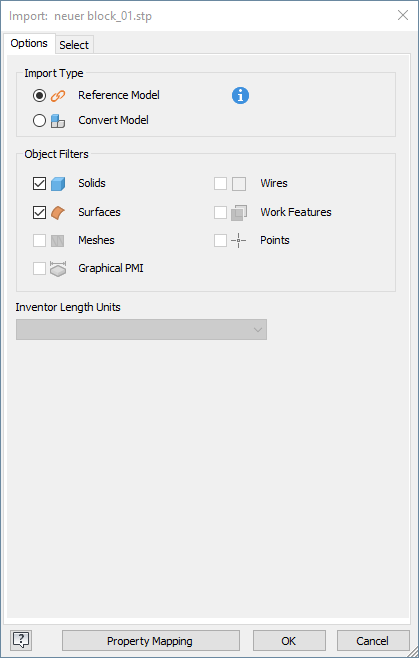Close the Import dialog window
Viewport: 419px width, 658px height.
[x=403, y=16]
